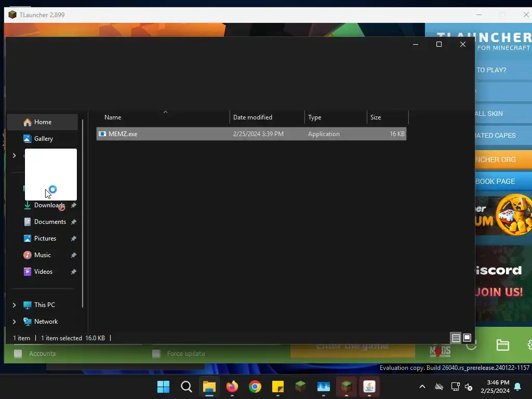Screen dimensions: 532x399
Task: Select the MEMZ.exe file name
Action: click(123, 134)
